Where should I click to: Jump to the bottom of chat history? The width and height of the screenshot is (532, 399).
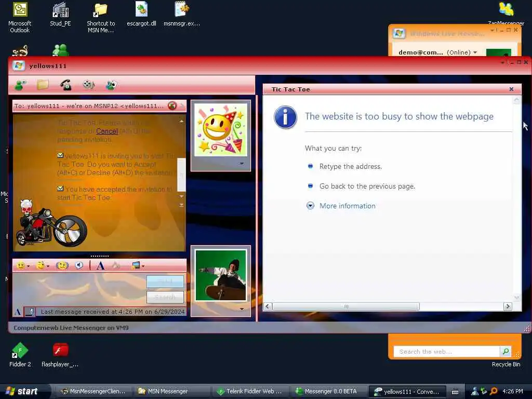(181, 205)
